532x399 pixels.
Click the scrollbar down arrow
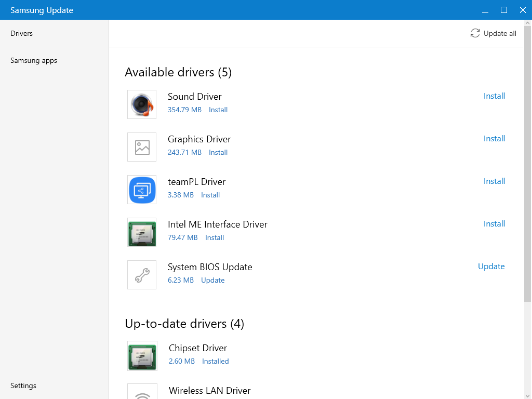pyautogui.click(x=527, y=394)
